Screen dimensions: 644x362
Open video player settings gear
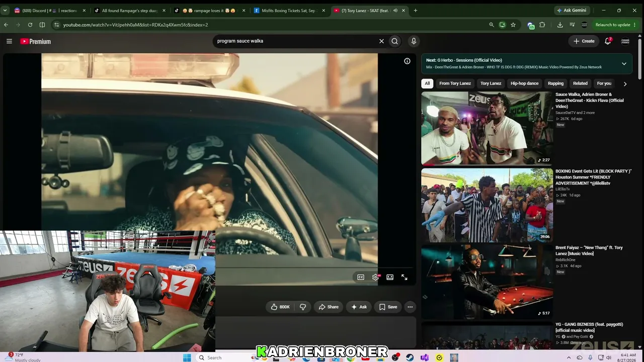pos(375,277)
